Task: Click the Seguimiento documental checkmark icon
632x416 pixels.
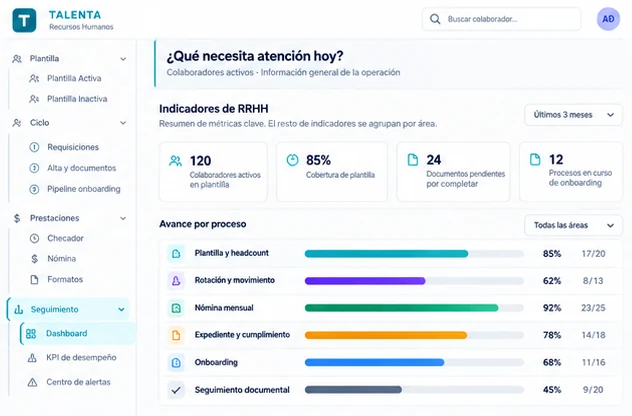Action: [176, 390]
